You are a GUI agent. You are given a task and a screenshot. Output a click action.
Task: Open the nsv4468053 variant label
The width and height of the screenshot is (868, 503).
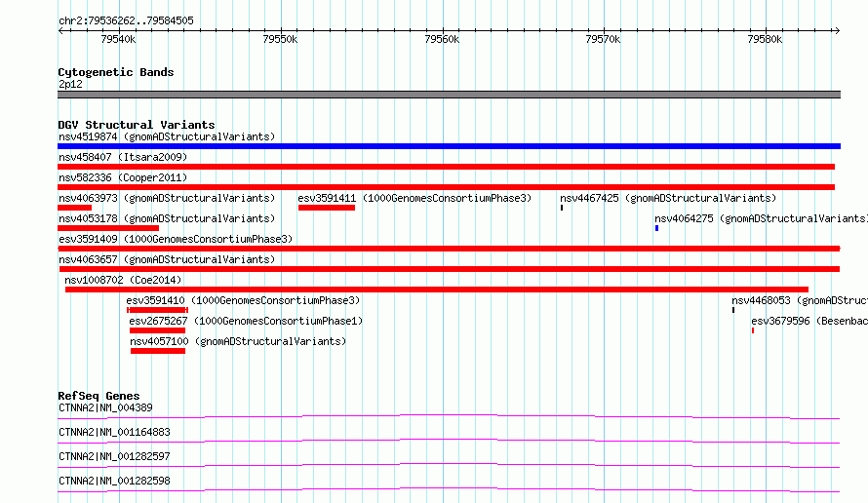pos(800,300)
